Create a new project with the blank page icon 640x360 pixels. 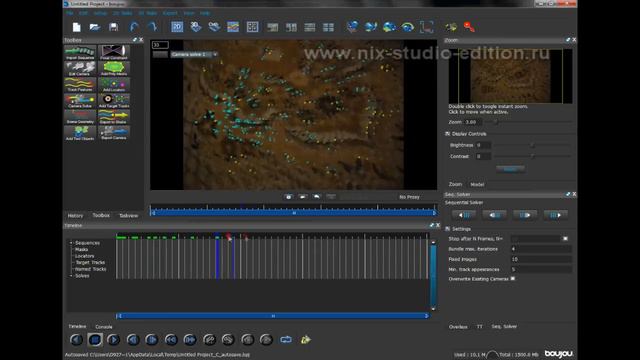(x=76, y=27)
